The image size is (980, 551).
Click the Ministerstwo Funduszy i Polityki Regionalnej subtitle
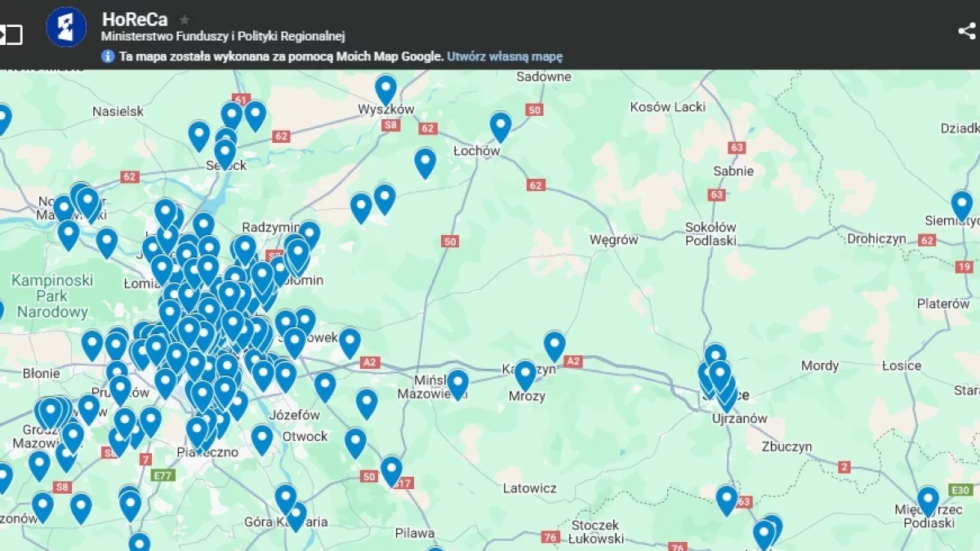click(223, 37)
